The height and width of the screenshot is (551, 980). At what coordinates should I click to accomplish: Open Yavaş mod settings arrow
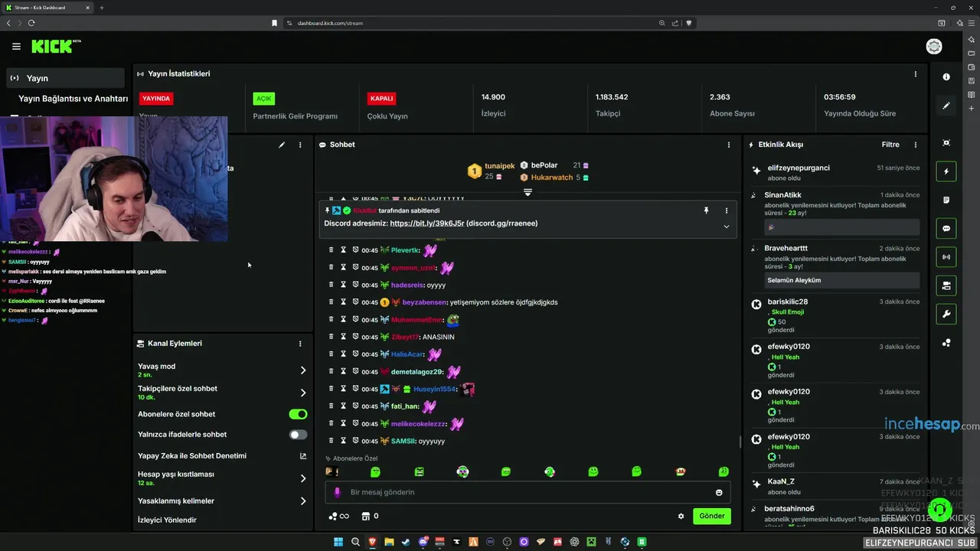(302, 370)
